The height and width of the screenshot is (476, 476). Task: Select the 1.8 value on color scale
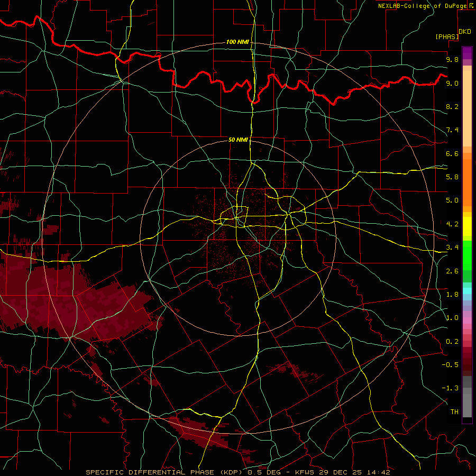[x=452, y=295]
